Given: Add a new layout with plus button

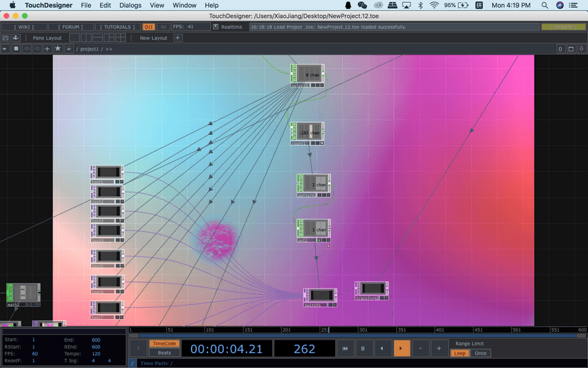Looking at the screenshot, I should click(178, 38).
